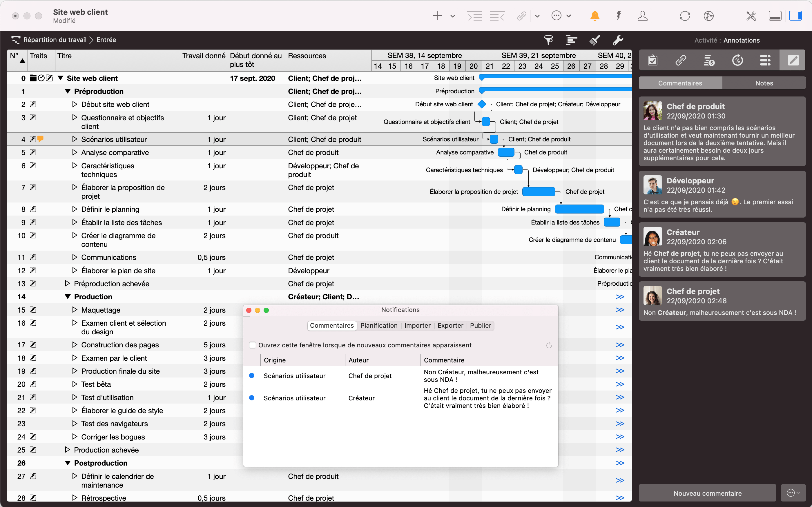Collapse the Préproduction group triangle
The width and height of the screenshot is (812, 507).
(68, 91)
